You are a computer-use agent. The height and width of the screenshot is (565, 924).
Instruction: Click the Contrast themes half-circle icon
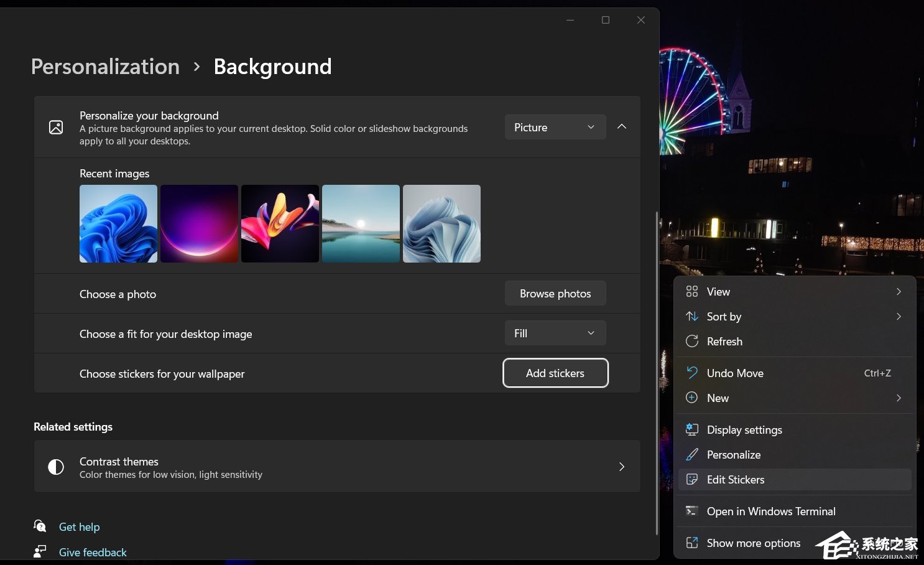pyautogui.click(x=56, y=467)
